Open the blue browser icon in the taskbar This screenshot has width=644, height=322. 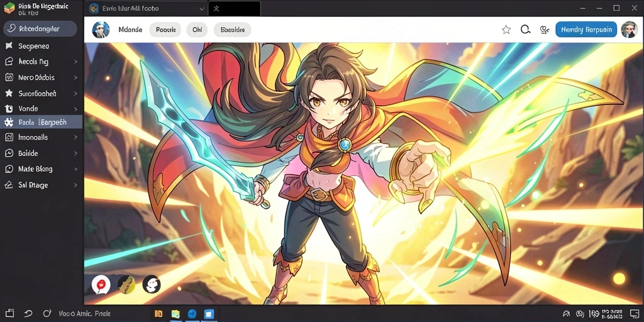coord(192,314)
